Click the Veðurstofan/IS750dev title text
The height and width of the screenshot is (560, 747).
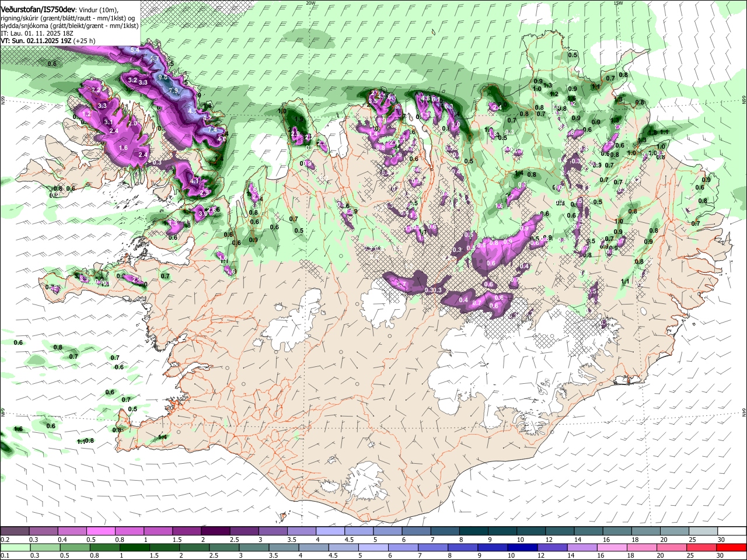(38, 9)
